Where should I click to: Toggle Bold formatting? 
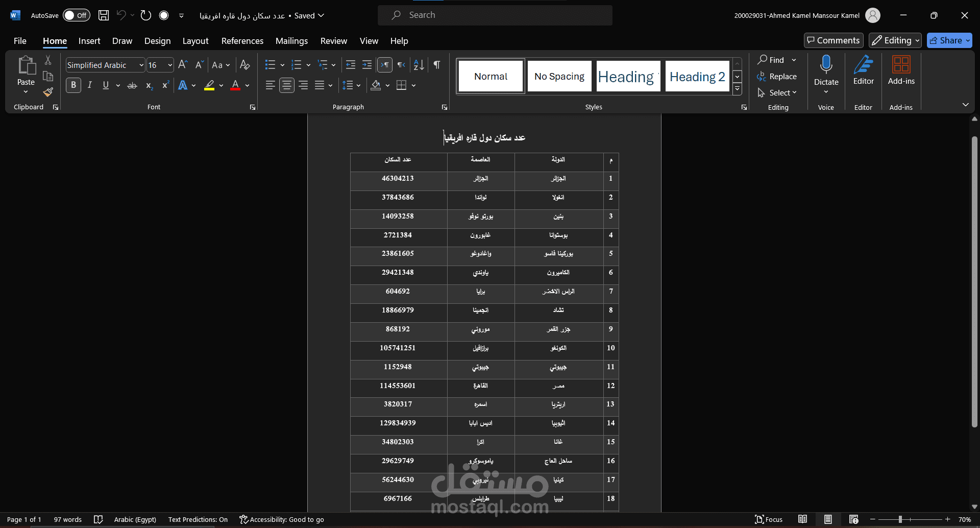(73, 85)
